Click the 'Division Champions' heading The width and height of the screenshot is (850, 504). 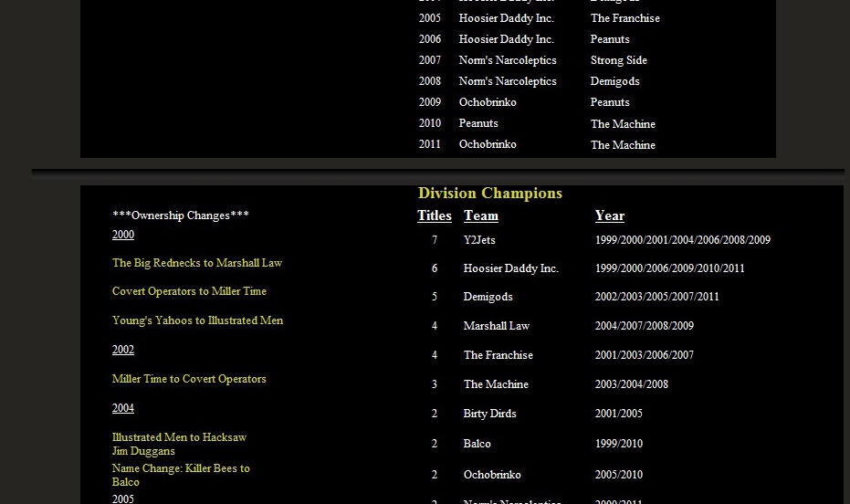(490, 194)
